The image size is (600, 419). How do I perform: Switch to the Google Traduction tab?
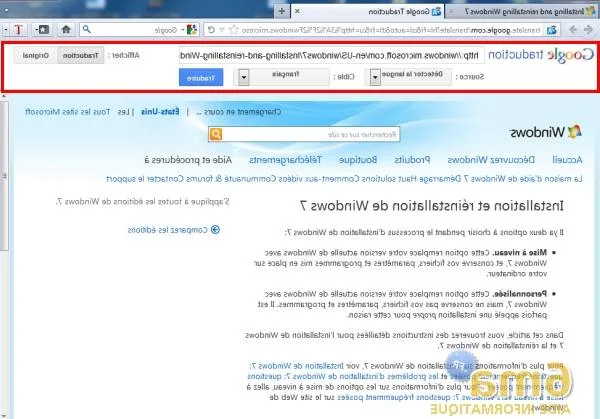(367, 11)
